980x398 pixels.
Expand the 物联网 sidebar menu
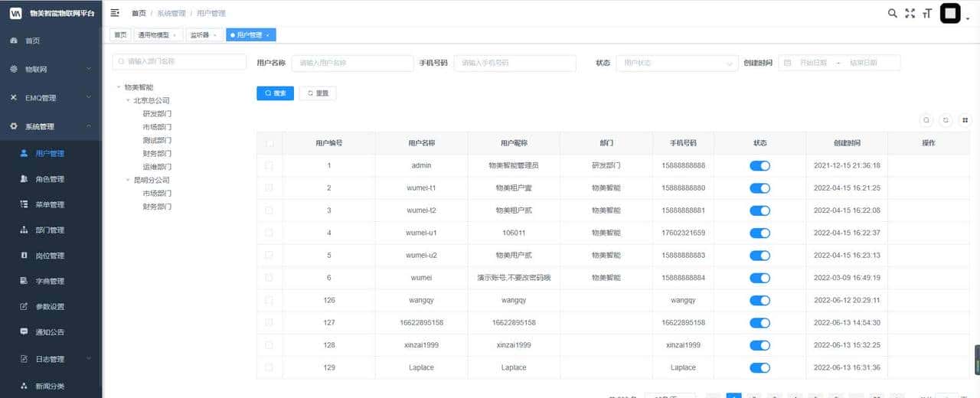tap(51, 69)
